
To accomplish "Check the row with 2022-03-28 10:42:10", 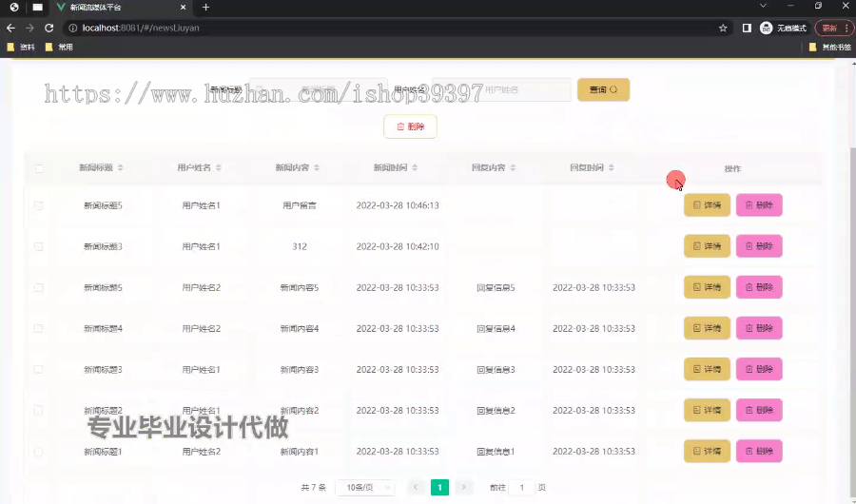I will tap(38, 246).
